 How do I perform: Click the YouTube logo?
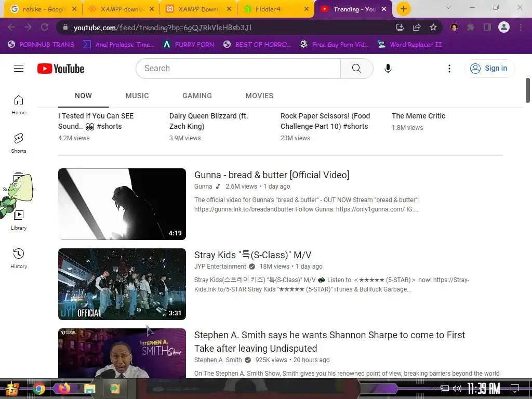pos(61,69)
